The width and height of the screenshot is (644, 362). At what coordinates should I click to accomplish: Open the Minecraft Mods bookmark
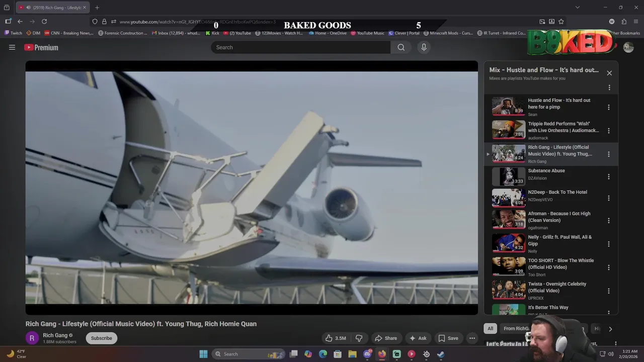click(448, 33)
